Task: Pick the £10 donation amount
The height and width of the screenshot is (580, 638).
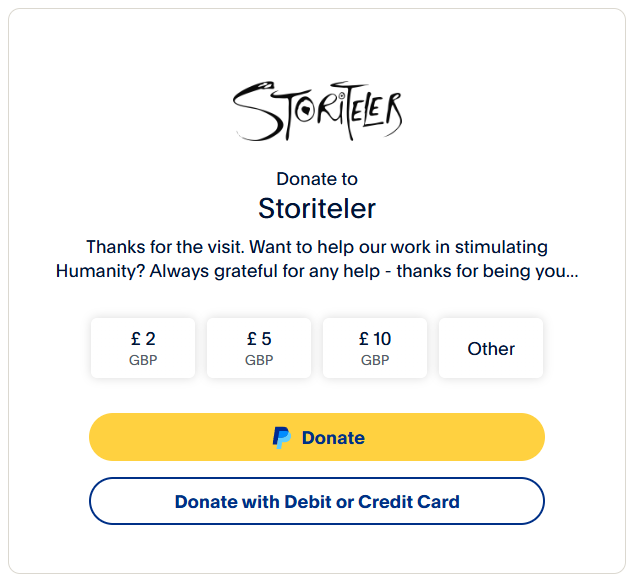Action: (x=375, y=348)
